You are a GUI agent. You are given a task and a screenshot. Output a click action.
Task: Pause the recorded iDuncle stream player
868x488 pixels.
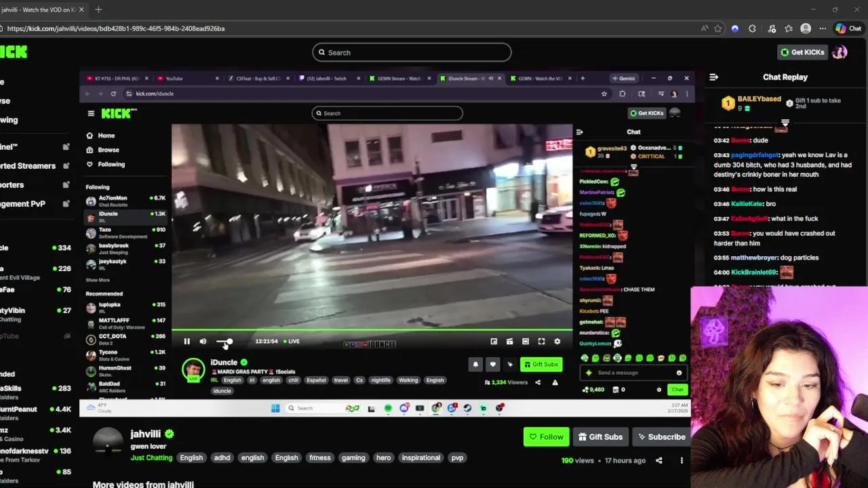click(186, 342)
